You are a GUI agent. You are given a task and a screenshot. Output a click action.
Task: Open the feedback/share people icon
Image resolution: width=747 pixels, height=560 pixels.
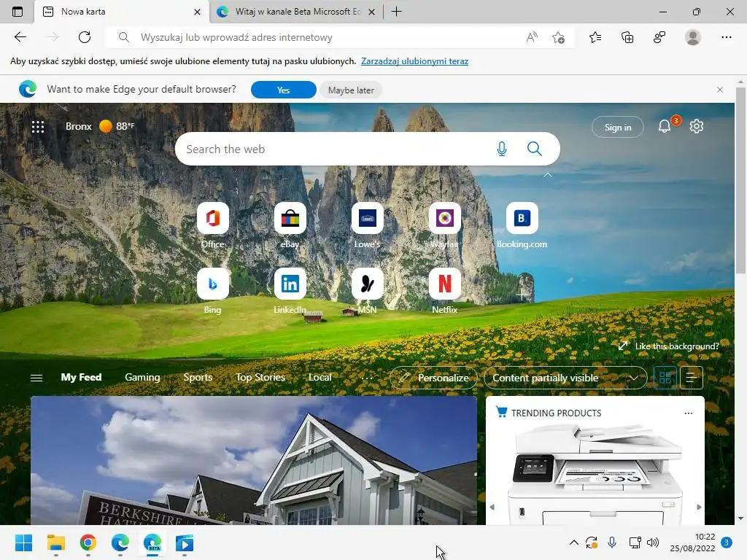click(659, 37)
